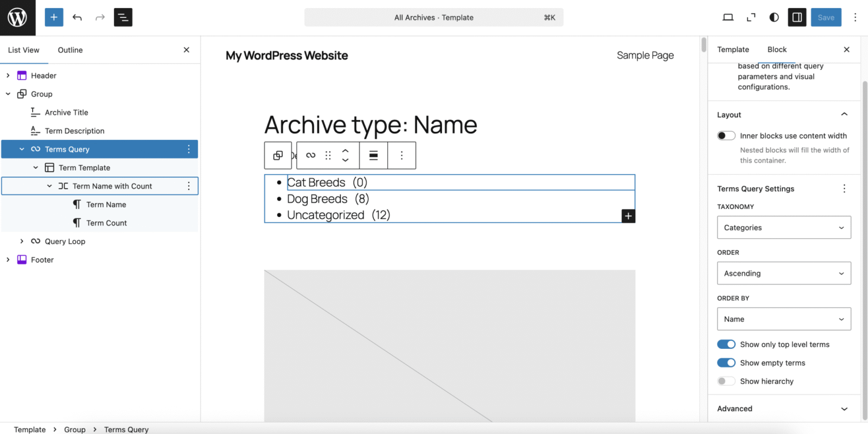Image resolution: width=868 pixels, height=434 pixels.
Task: Open the Taxonomy Categories dropdown
Action: tap(783, 228)
